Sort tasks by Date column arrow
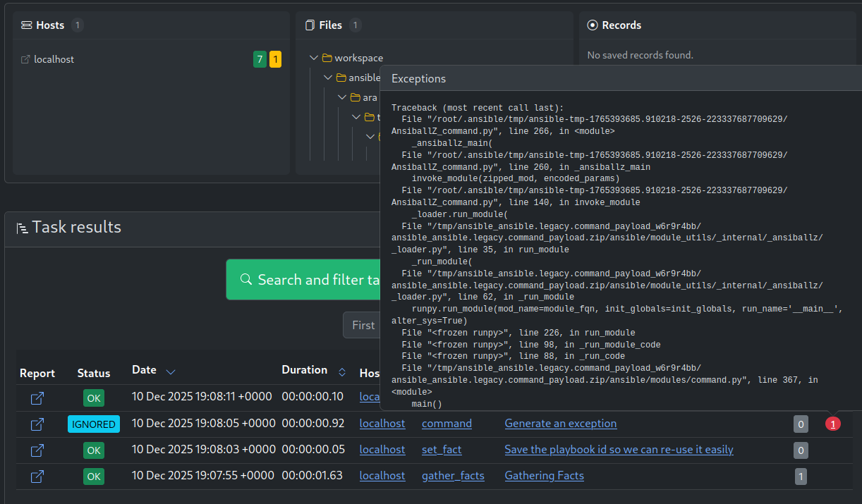This screenshot has width=862, height=504. pos(171,371)
